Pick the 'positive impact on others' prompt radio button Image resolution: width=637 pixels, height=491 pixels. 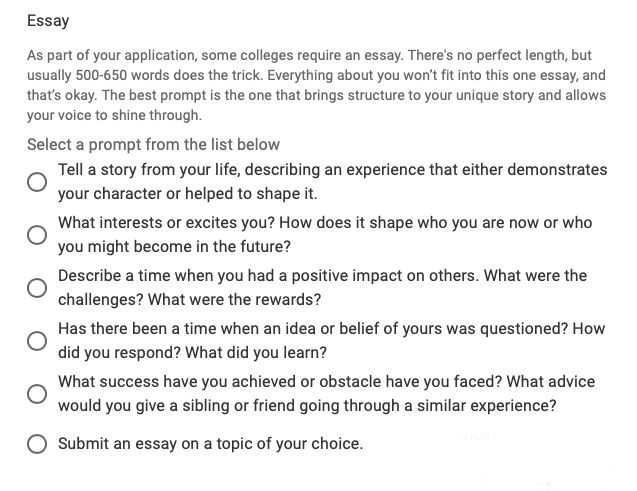point(37,288)
